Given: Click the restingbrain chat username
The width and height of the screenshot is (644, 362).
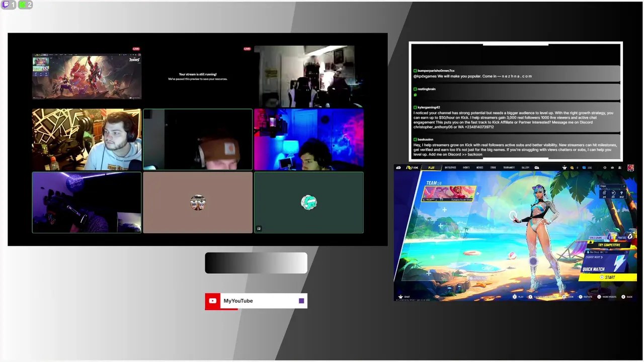Looking at the screenshot, I should point(426,89).
